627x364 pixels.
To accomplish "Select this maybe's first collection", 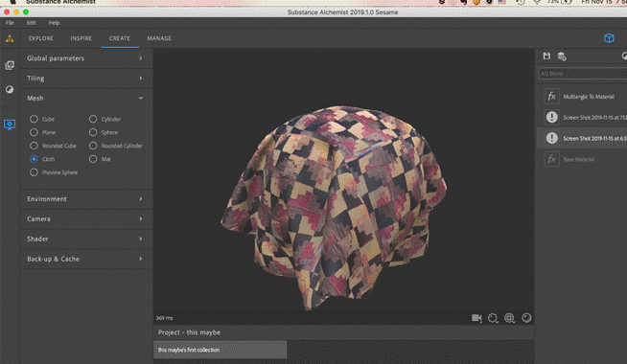I will [x=221, y=350].
